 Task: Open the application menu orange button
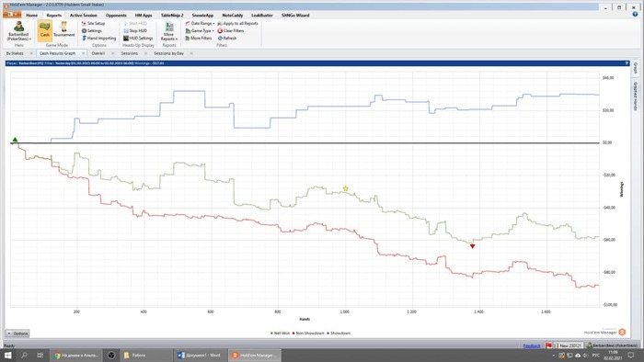(x=11, y=15)
